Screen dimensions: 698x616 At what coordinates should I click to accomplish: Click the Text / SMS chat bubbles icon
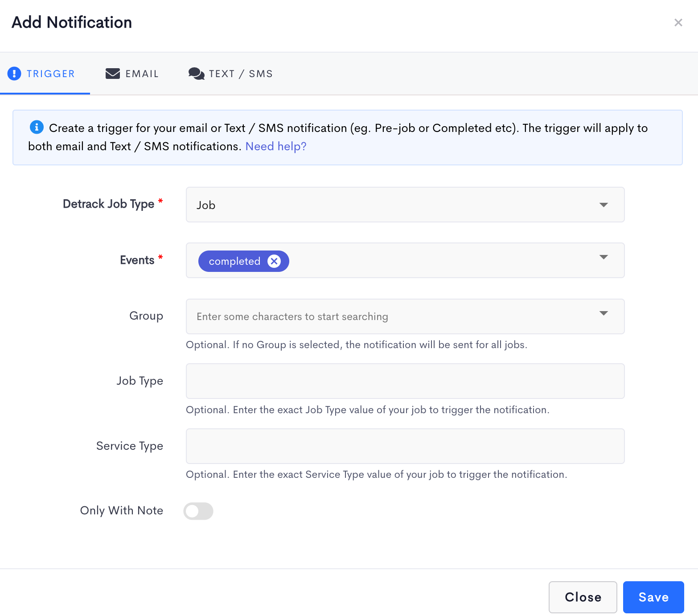point(196,74)
